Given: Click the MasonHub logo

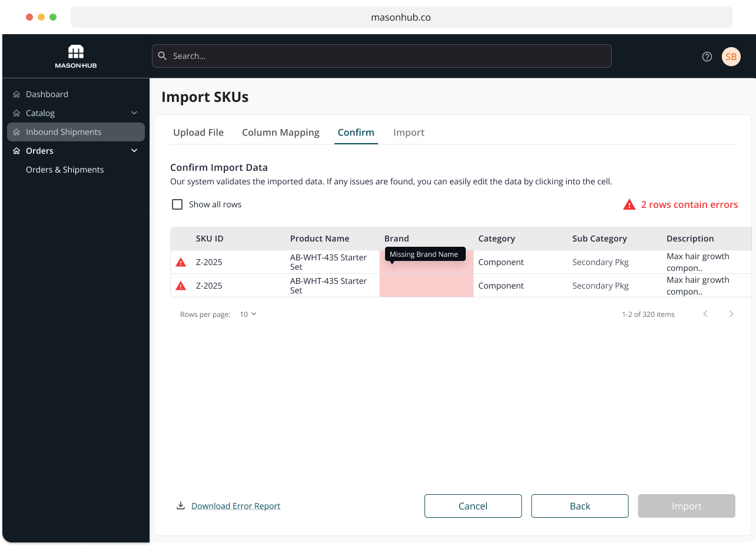Looking at the screenshot, I should click(x=76, y=57).
